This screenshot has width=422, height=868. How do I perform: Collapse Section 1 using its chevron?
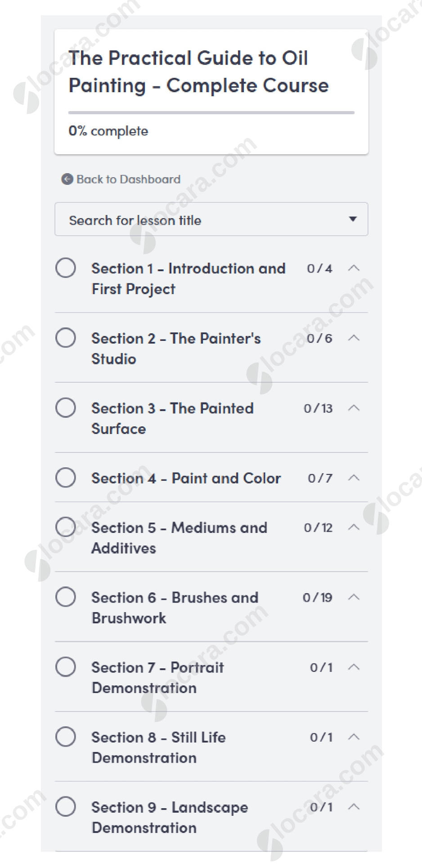(x=354, y=268)
